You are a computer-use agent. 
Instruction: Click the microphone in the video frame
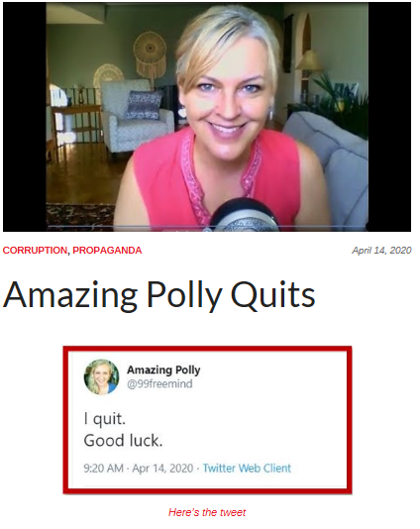coord(244,215)
